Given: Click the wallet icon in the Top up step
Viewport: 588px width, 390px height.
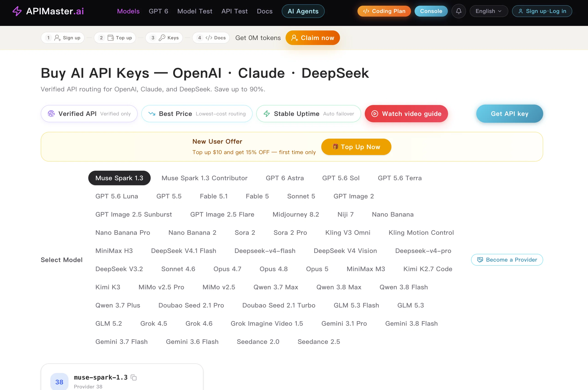Looking at the screenshot, I should pos(111,38).
